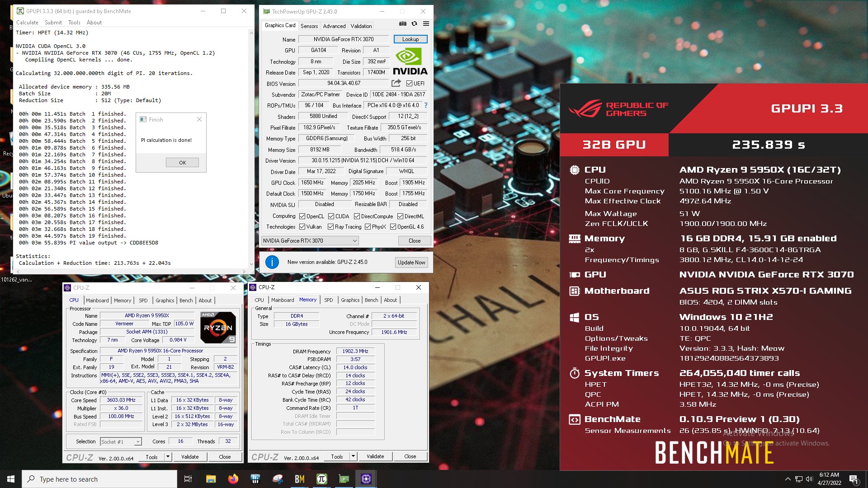Click the Finish dialog close X
Image resolution: width=868 pixels, height=488 pixels.
(199, 119)
